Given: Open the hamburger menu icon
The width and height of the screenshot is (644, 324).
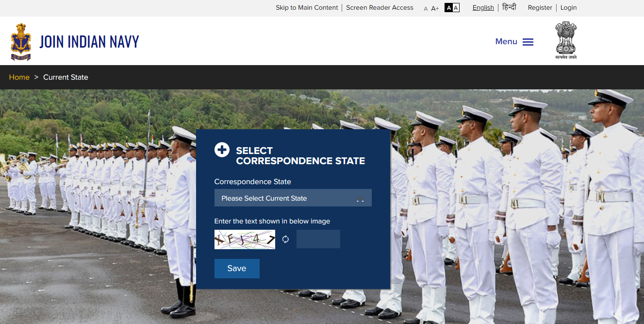Looking at the screenshot, I should coord(528,42).
